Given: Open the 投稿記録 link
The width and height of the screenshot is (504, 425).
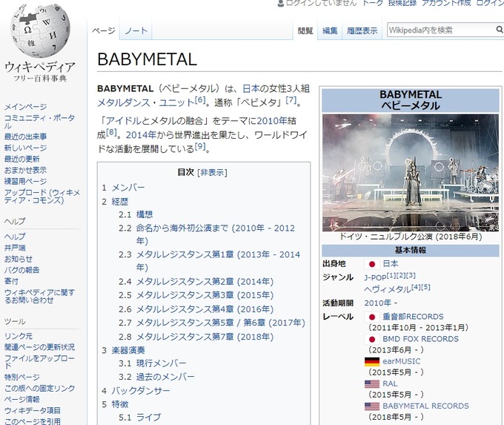Looking at the screenshot, I should tap(402, 3).
